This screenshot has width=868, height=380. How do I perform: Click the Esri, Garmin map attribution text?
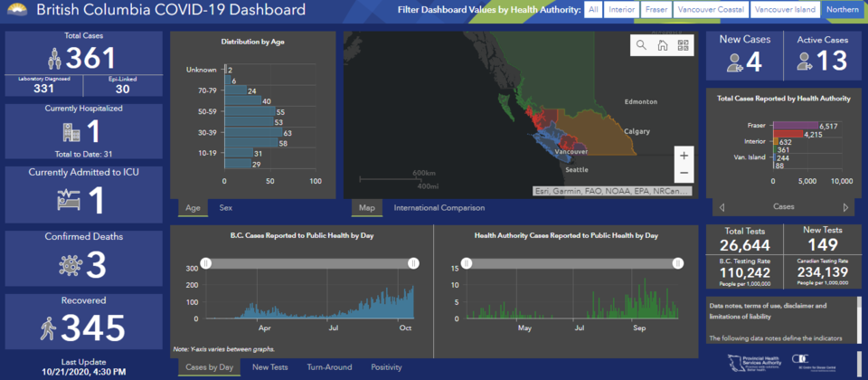[612, 191]
